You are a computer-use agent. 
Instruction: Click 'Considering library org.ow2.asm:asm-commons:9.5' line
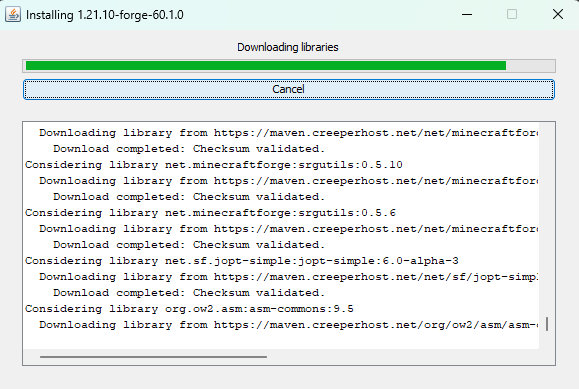[x=189, y=309]
